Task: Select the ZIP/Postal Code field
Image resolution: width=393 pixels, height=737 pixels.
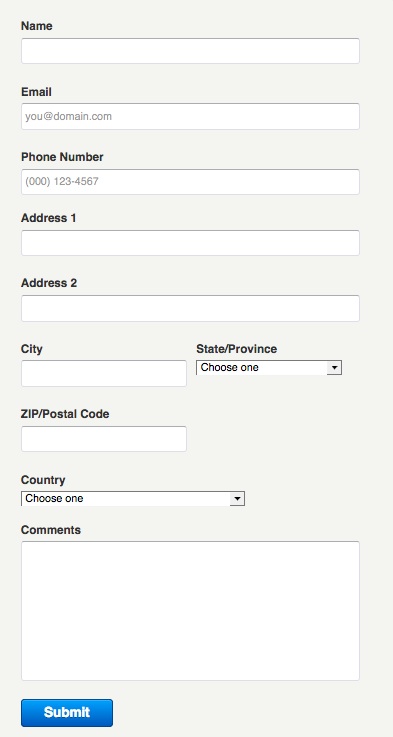Action: click(x=104, y=439)
